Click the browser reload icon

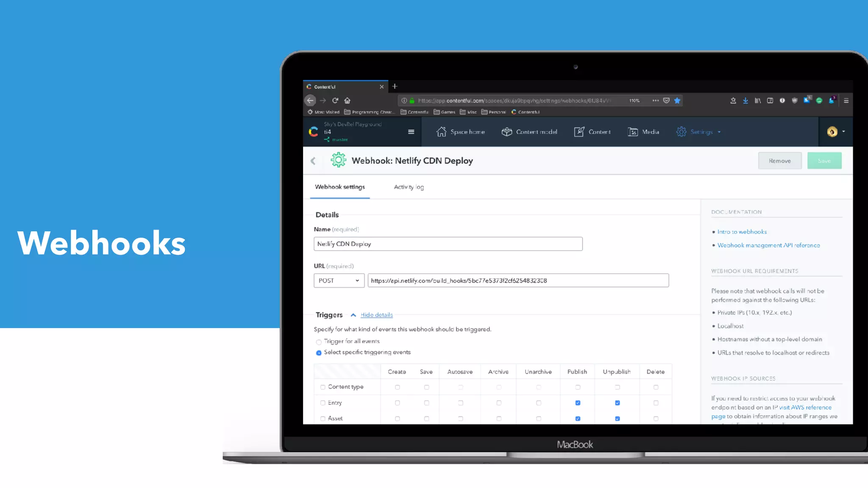pos(335,100)
